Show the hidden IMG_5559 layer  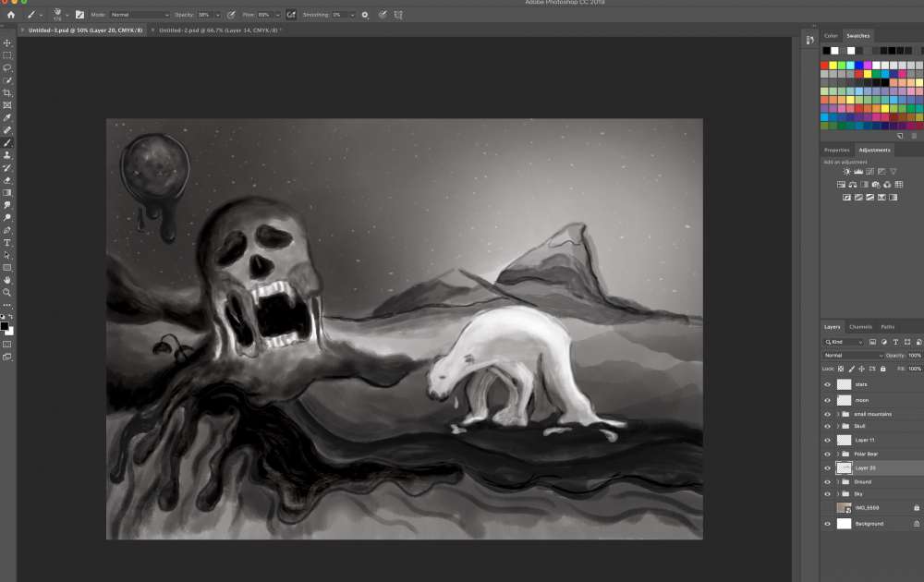827,507
